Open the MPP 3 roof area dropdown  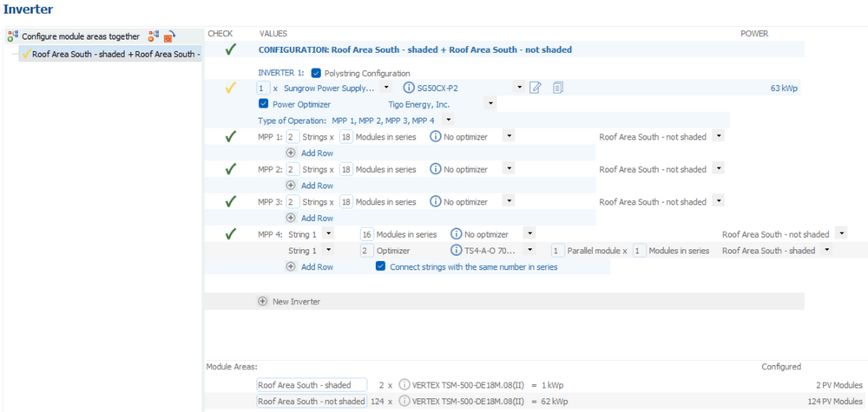coord(719,201)
